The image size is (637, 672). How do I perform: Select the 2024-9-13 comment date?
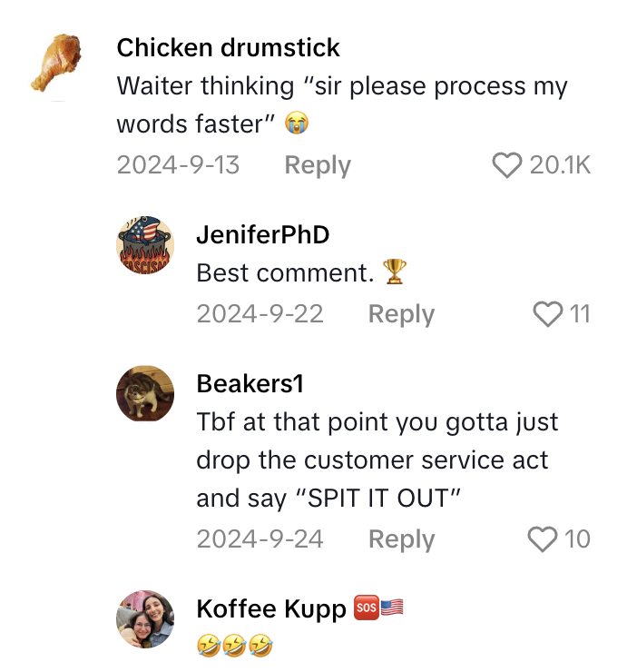tap(178, 165)
